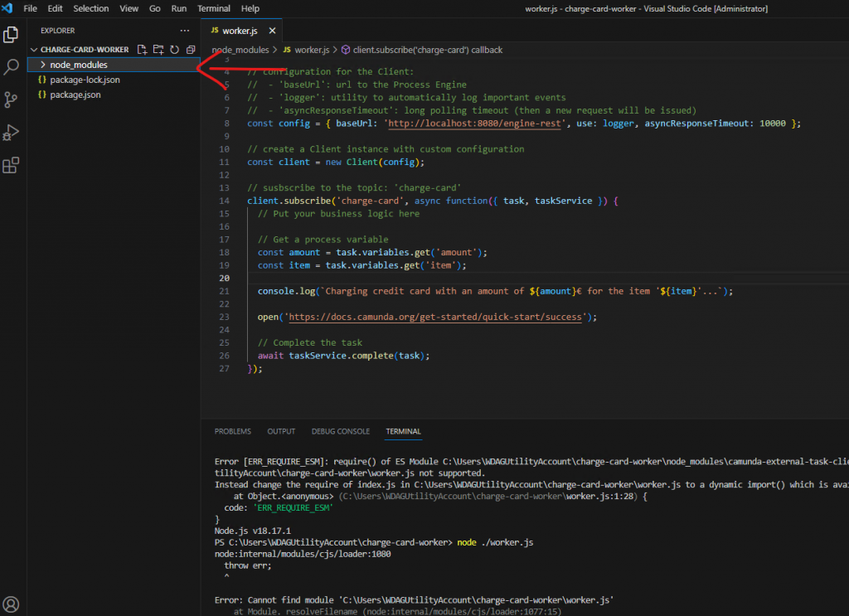Open the Explorer view in activity bar
This screenshot has height=616, width=849.
point(11,35)
